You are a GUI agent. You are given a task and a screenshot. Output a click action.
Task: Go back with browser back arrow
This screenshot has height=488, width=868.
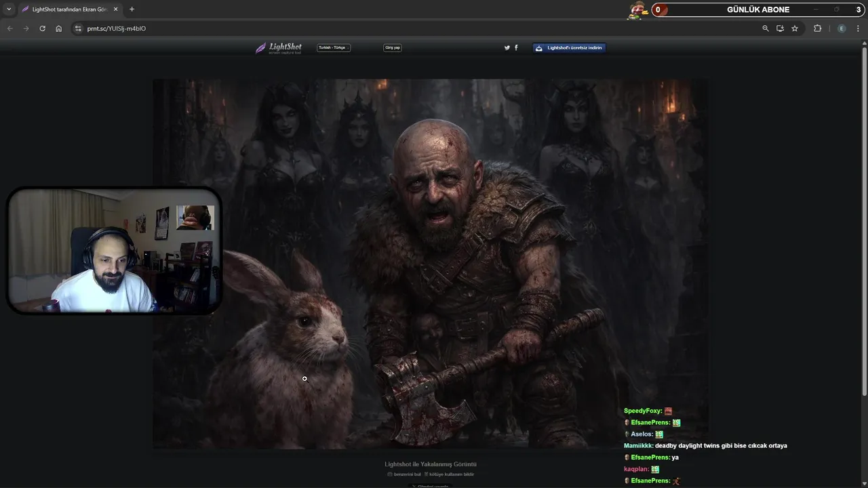9,28
